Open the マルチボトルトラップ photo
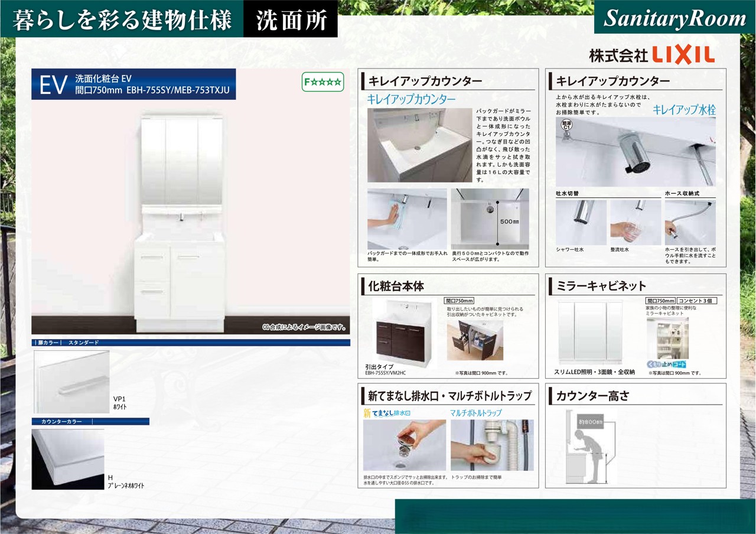Image resolution: width=756 pixels, height=534 pixels. (x=492, y=445)
